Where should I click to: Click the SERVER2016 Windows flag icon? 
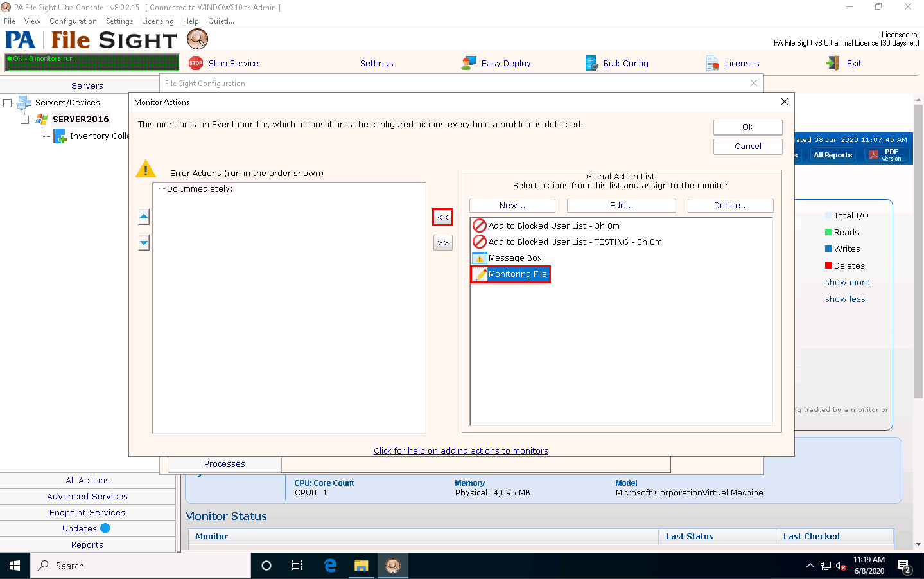click(42, 119)
